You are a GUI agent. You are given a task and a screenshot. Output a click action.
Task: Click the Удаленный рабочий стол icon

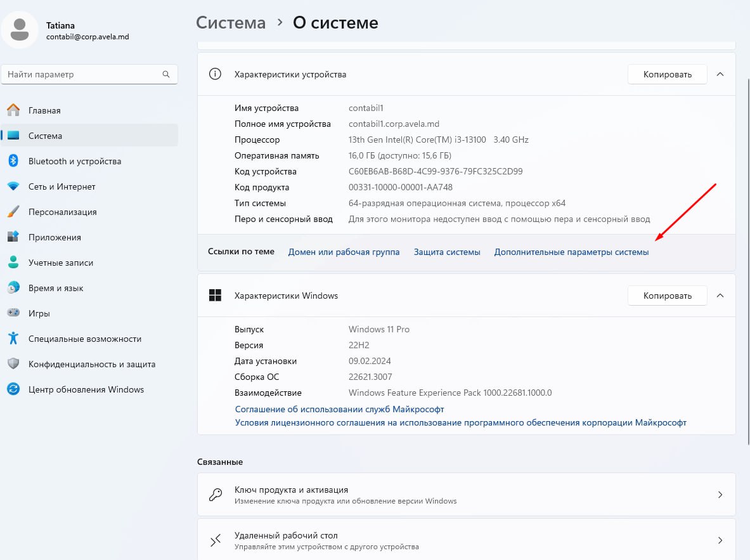pos(216,540)
